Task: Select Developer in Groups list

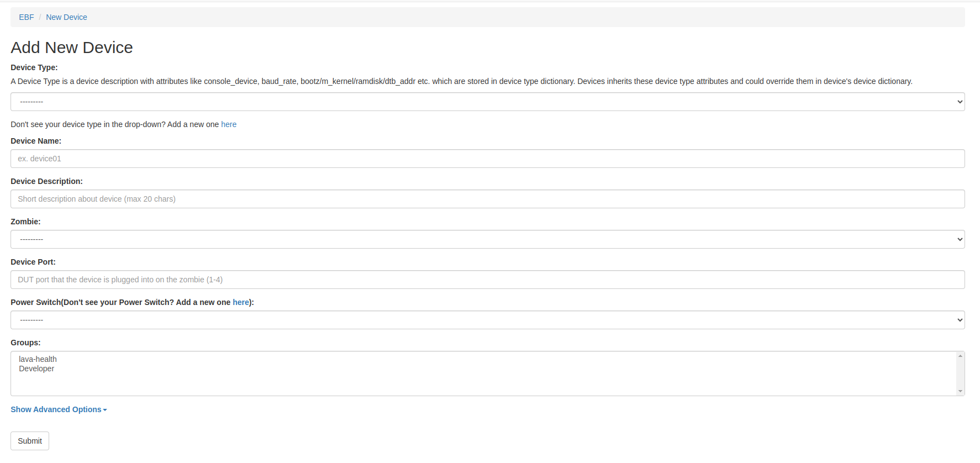Action: [36, 369]
